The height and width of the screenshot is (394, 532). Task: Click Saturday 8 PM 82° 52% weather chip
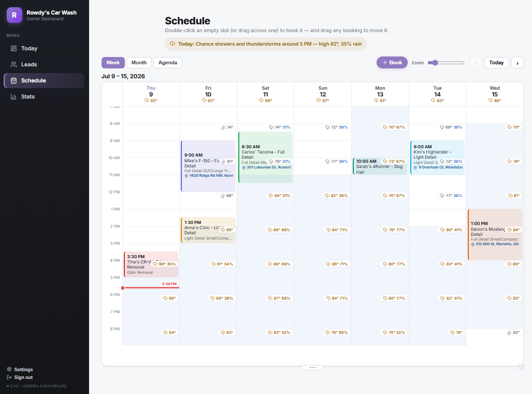(x=279, y=332)
